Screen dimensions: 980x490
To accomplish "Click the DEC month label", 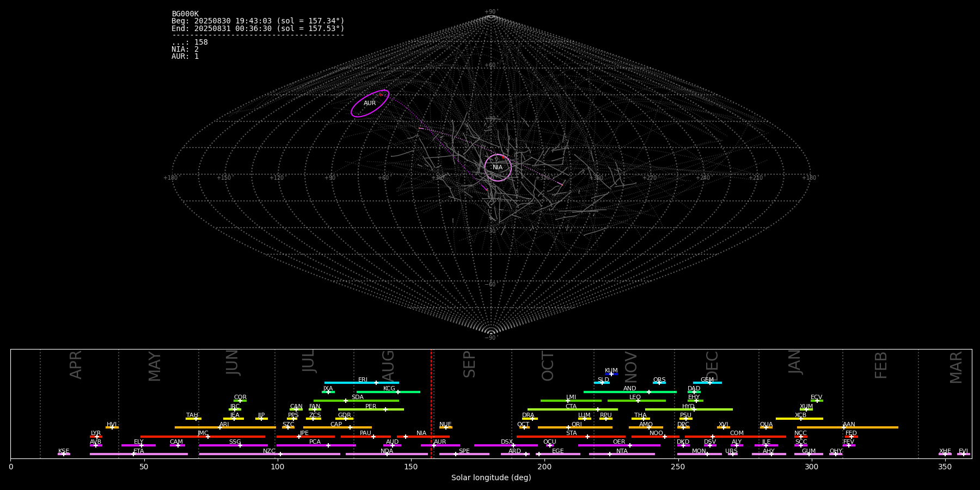I will point(712,366).
